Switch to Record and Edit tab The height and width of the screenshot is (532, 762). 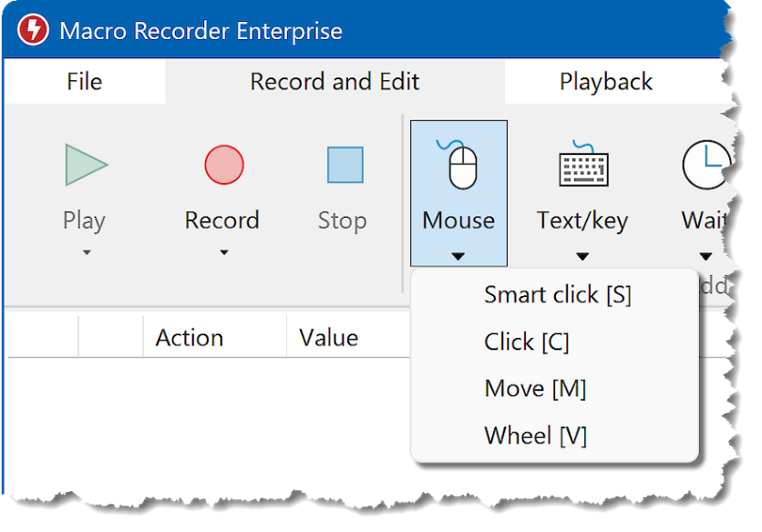click(x=335, y=82)
